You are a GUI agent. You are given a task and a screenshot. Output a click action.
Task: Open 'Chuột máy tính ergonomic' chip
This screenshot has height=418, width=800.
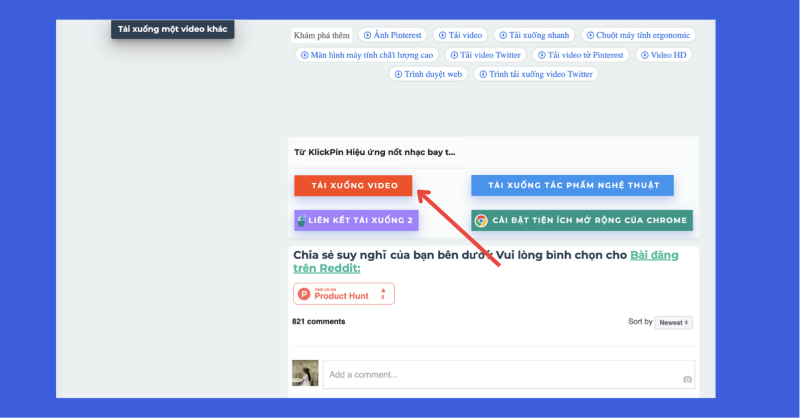pos(638,35)
